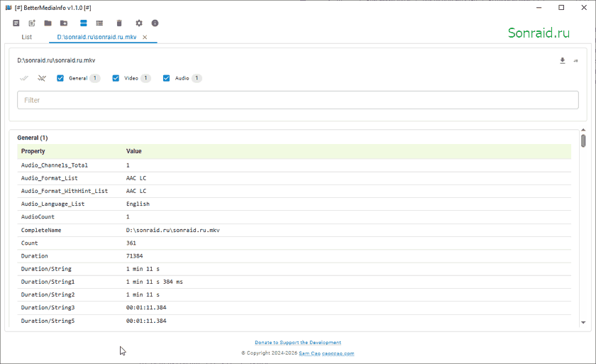Viewport: 596px width, 364px height.
Task: Click the file path text above the checkboxes
Action: (x=56, y=60)
